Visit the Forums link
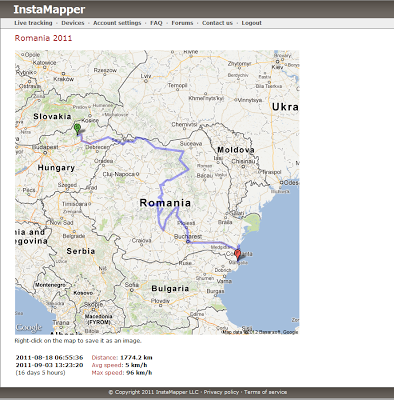The height and width of the screenshot is (400, 394). click(182, 23)
